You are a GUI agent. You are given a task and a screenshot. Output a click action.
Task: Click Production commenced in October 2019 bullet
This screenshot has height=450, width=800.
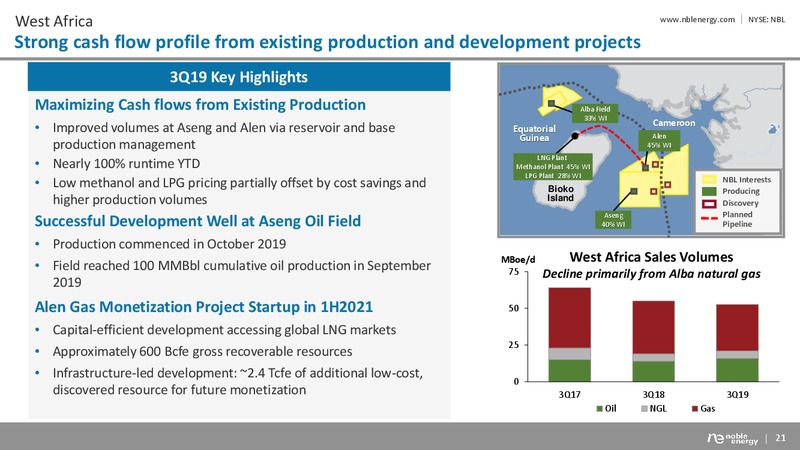pos(169,244)
